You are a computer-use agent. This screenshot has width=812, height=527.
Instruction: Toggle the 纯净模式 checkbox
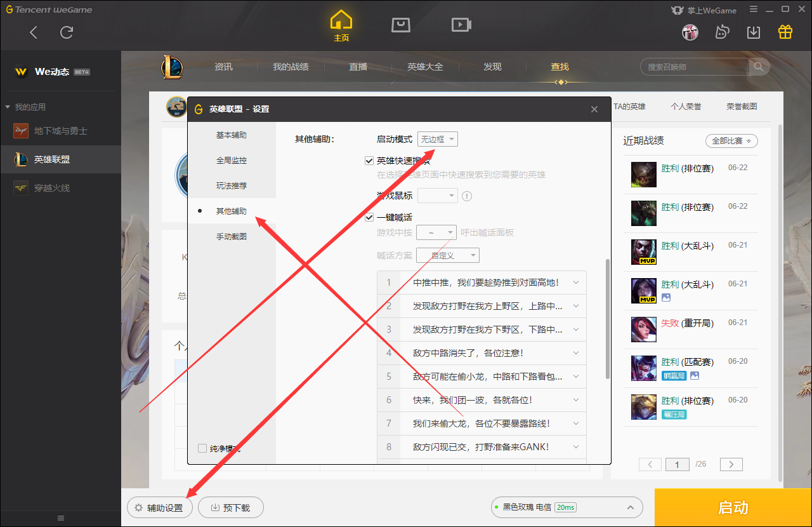[x=202, y=448]
